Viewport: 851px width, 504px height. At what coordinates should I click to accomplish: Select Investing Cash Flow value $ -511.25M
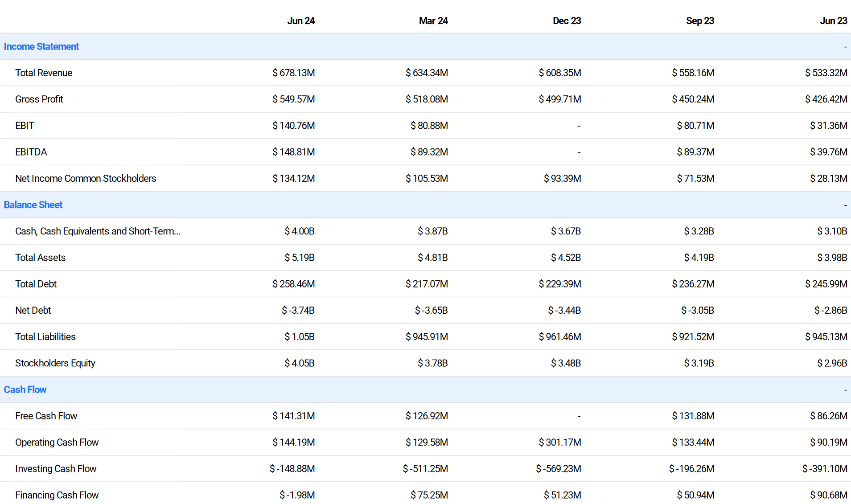425,468
